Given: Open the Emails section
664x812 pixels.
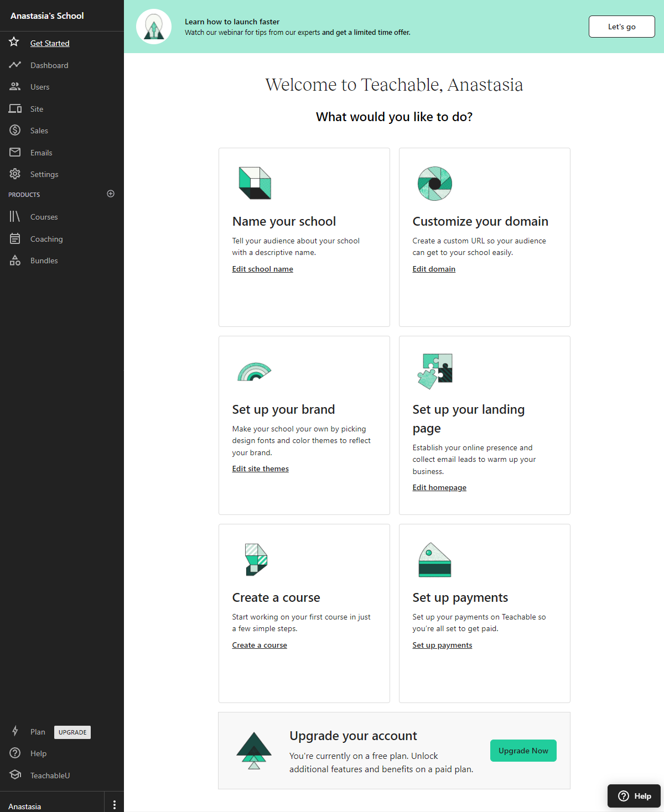Looking at the screenshot, I should tap(41, 153).
